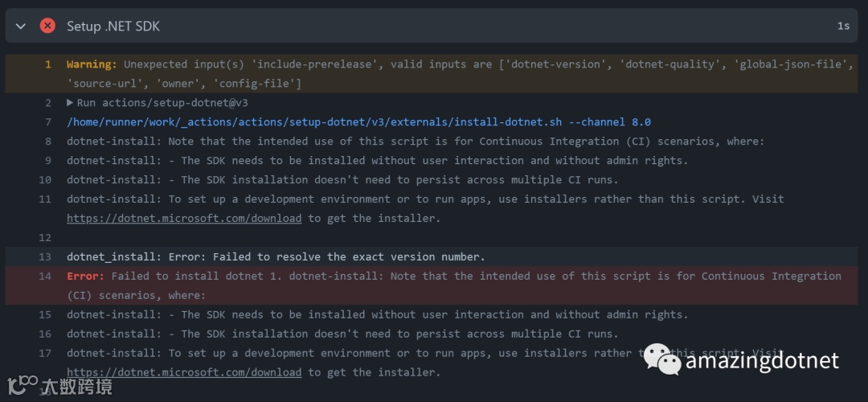Click log line number 12
This screenshot has width=868, height=402.
pos(45,237)
